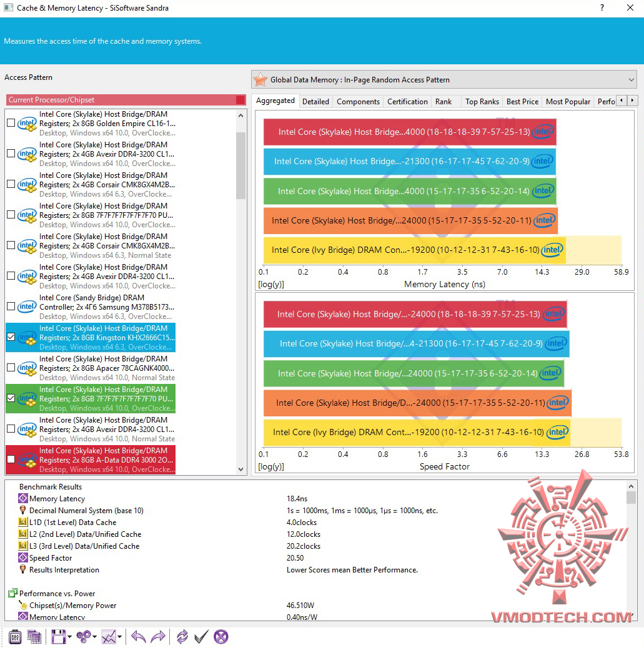Viewport: 644px width, 648px height.
Task: Click Intel logo on yellow Ivy Bridge latency bar
Action: click(x=553, y=250)
